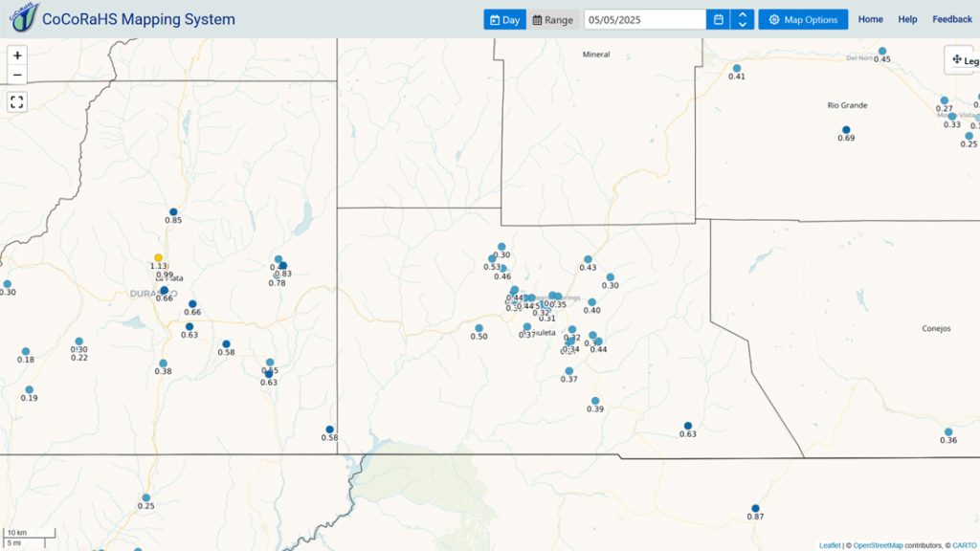980x551 pixels.
Task: Open the Feedback link
Action: click(x=952, y=19)
